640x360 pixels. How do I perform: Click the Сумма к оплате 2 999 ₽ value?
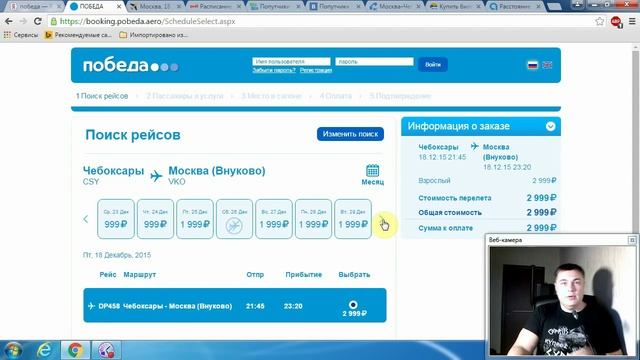[x=541, y=228]
